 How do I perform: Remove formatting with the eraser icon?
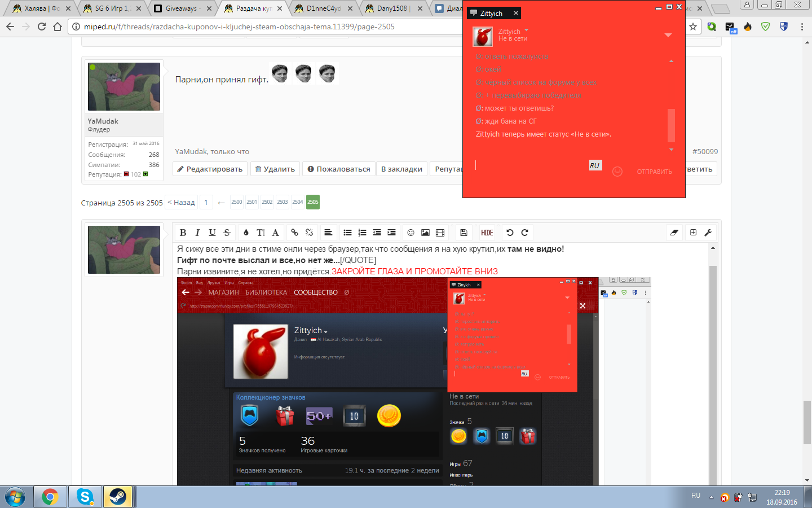click(674, 233)
